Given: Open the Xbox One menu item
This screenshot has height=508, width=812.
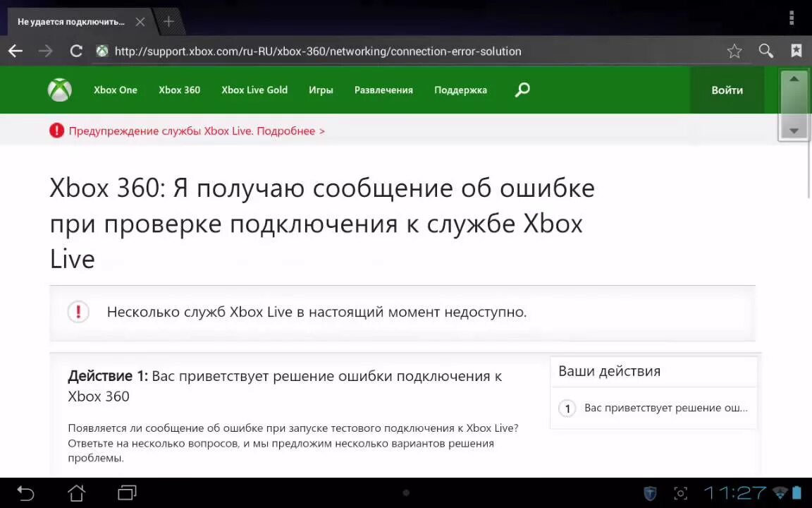Looking at the screenshot, I should coord(116,90).
